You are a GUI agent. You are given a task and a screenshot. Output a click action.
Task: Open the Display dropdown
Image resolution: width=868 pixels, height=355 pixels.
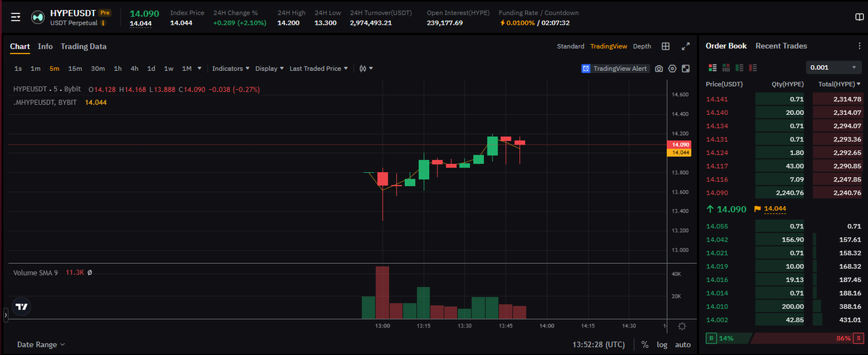[x=270, y=69]
